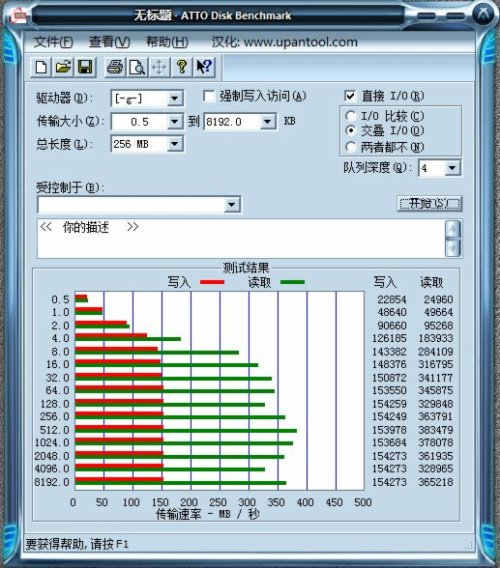
Task: Expand the 8192.0 maximum transfer size dropdown
Action: [267, 122]
